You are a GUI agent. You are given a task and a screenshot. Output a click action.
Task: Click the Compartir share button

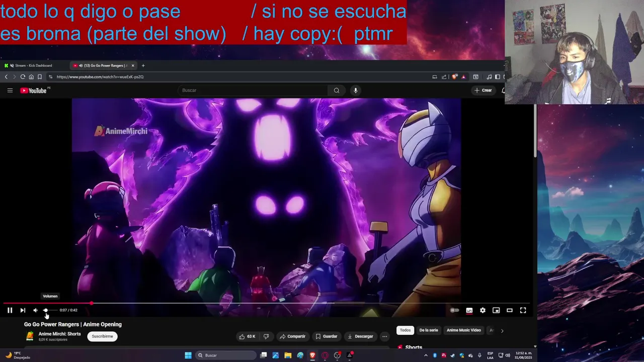(293, 336)
